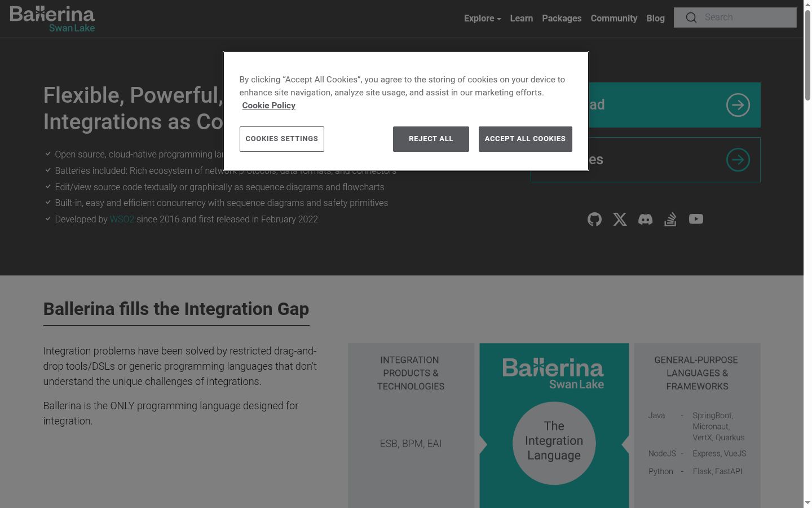The width and height of the screenshot is (812, 508).
Task: Click Cookies Settings button
Action: [281, 139]
